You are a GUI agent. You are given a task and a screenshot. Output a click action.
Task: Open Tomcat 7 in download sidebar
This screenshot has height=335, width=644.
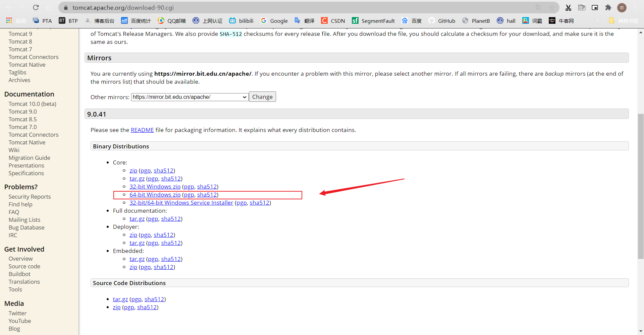click(20, 49)
